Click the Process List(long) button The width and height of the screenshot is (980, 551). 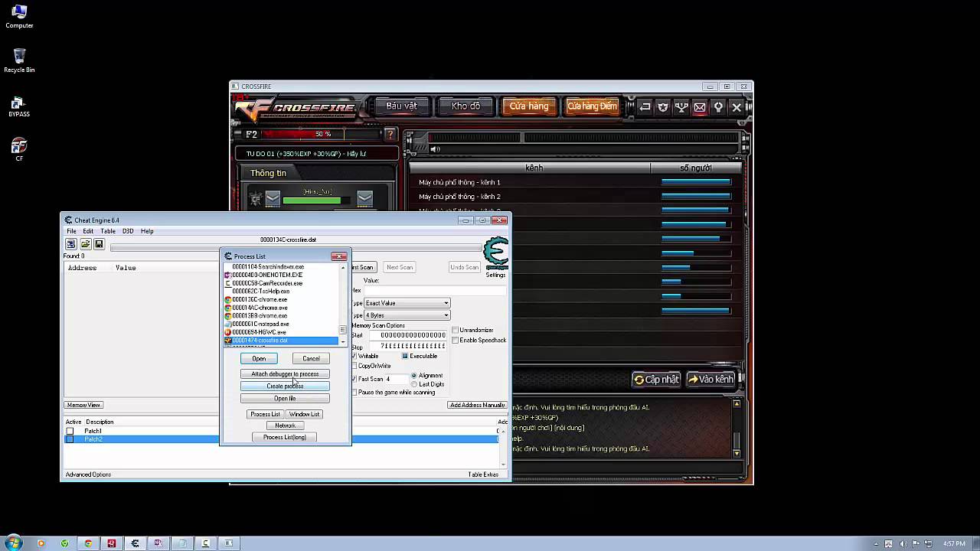[285, 437]
